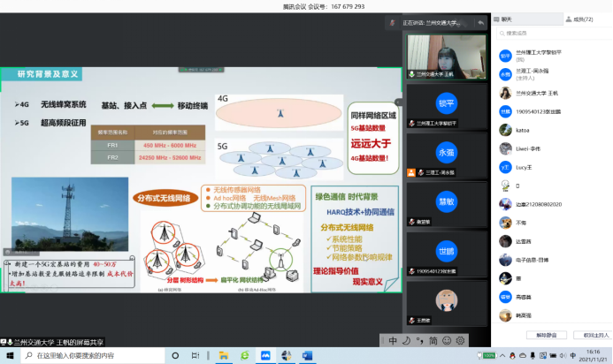
Task: Toggle the IME 中 Chinese/English mode
Action: 393,339
